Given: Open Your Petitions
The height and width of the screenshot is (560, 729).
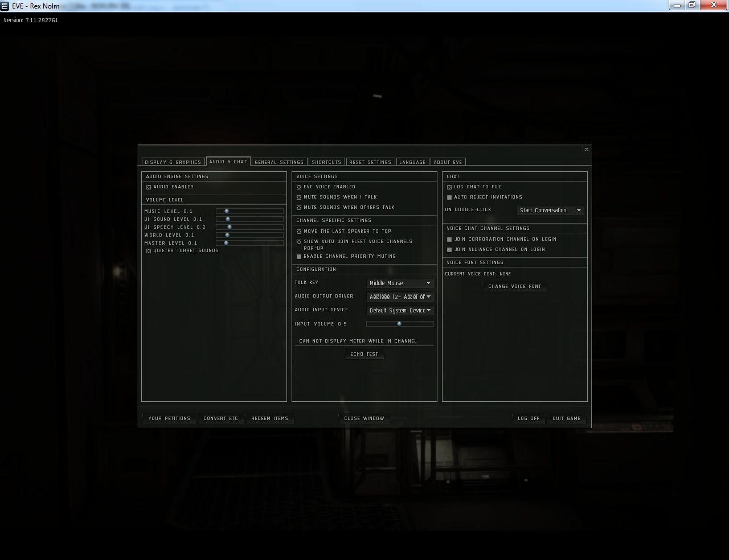Looking at the screenshot, I should click(169, 418).
